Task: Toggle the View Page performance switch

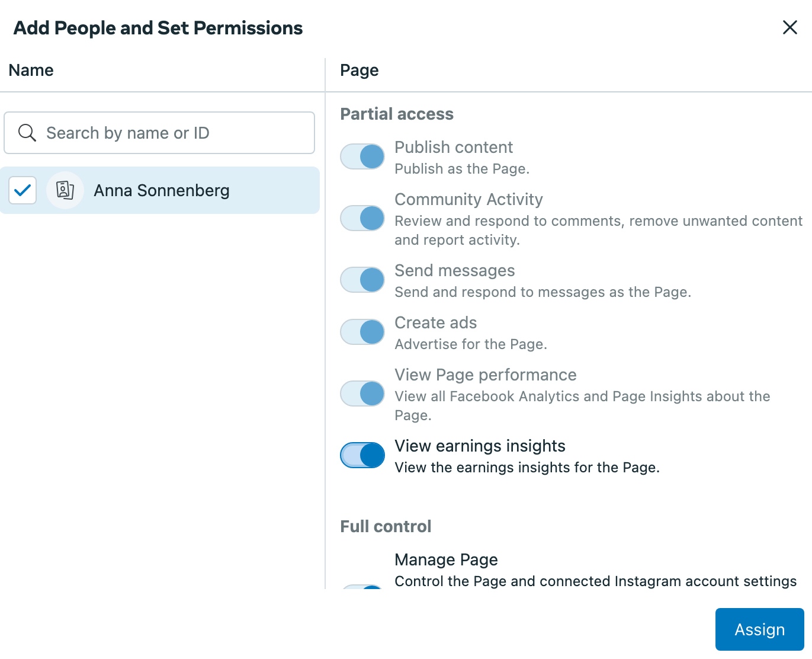Action: tap(362, 394)
